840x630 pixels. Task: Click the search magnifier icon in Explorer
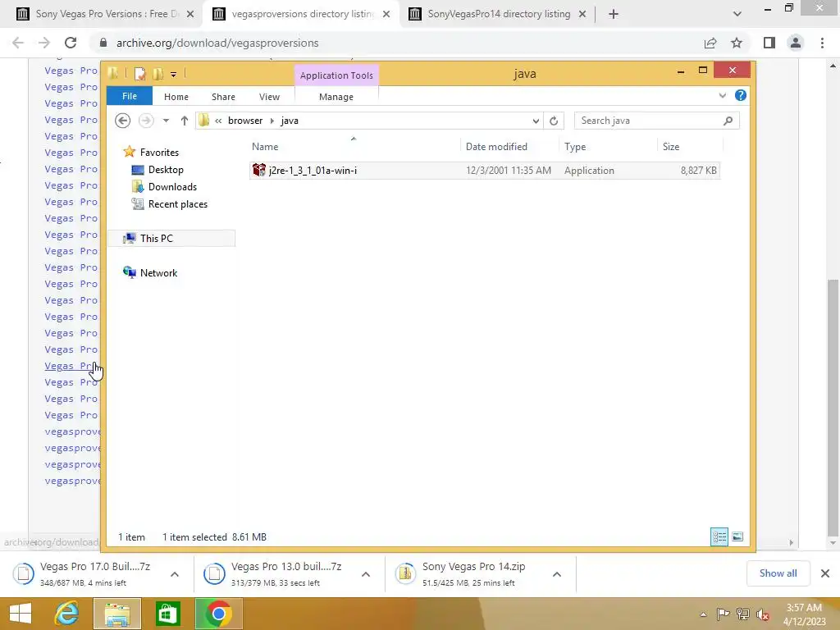tap(728, 121)
